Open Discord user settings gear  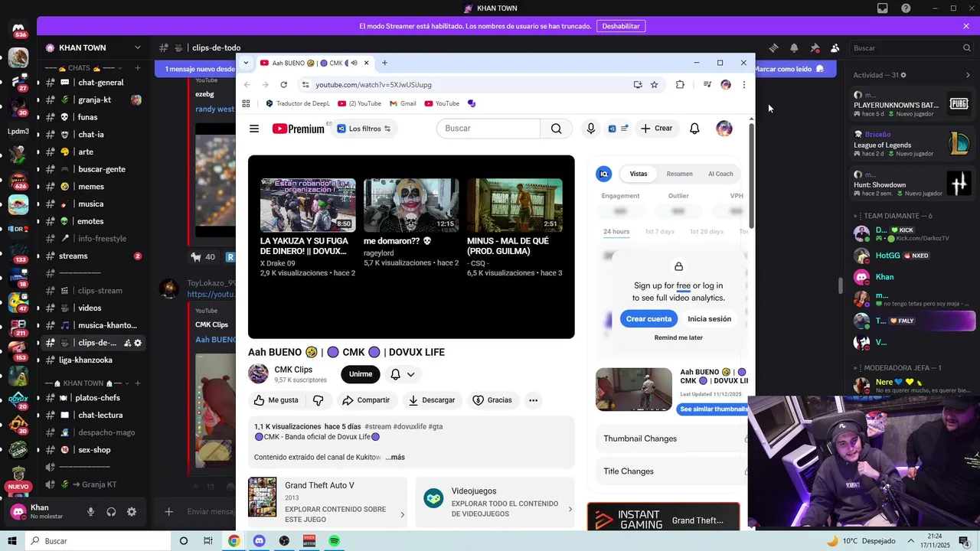[132, 512]
